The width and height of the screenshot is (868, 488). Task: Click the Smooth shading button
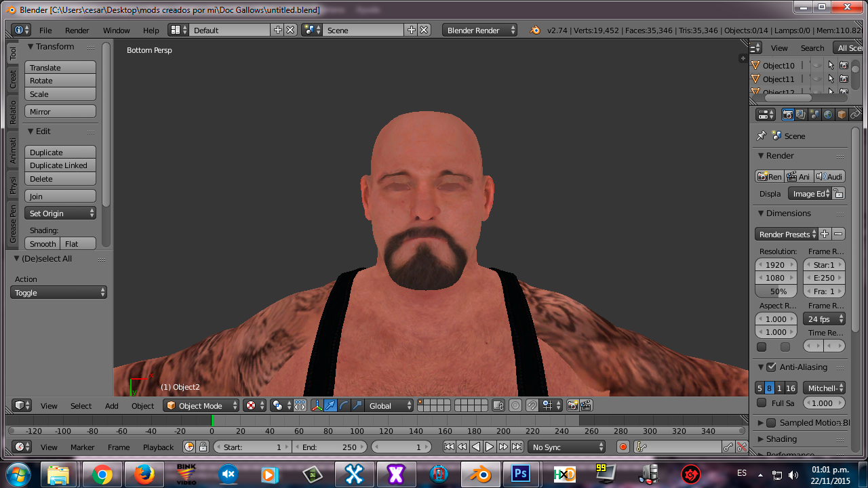(x=43, y=243)
